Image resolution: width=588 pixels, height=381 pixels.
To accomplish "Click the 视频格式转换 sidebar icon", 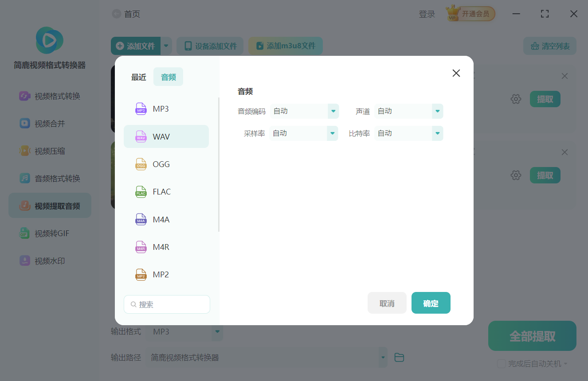I will point(25,96).
